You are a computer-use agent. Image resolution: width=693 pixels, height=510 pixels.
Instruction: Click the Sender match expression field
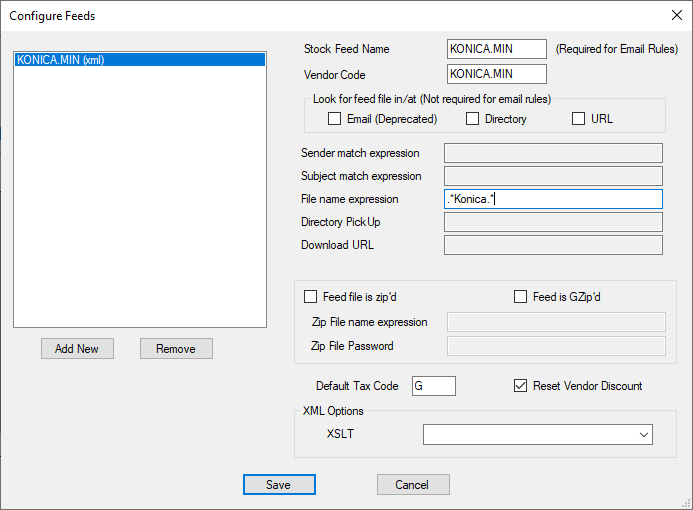pos(553,153)
